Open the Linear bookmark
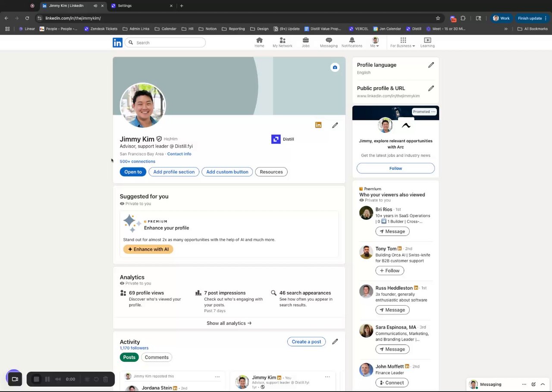 point(27,29)
